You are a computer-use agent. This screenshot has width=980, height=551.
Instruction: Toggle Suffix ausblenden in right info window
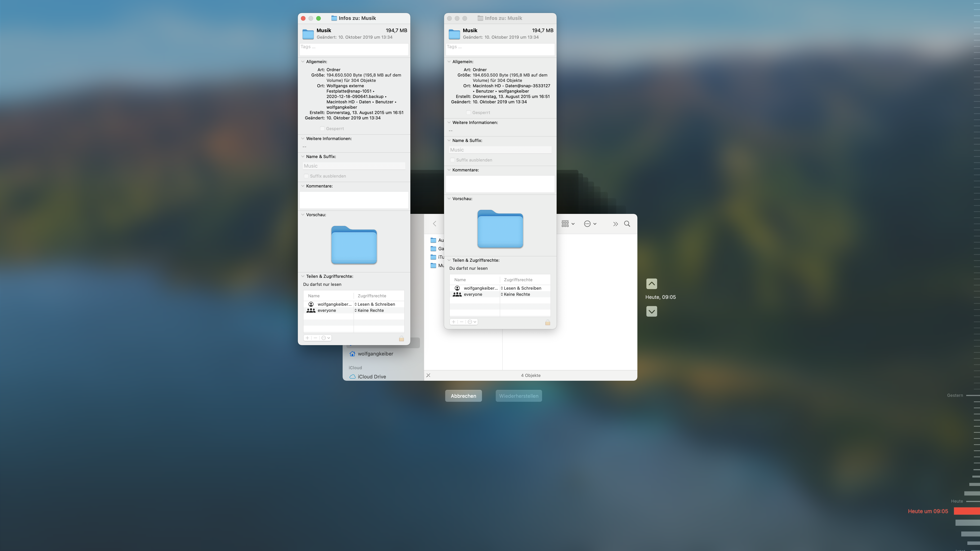(x=452, y=160)
